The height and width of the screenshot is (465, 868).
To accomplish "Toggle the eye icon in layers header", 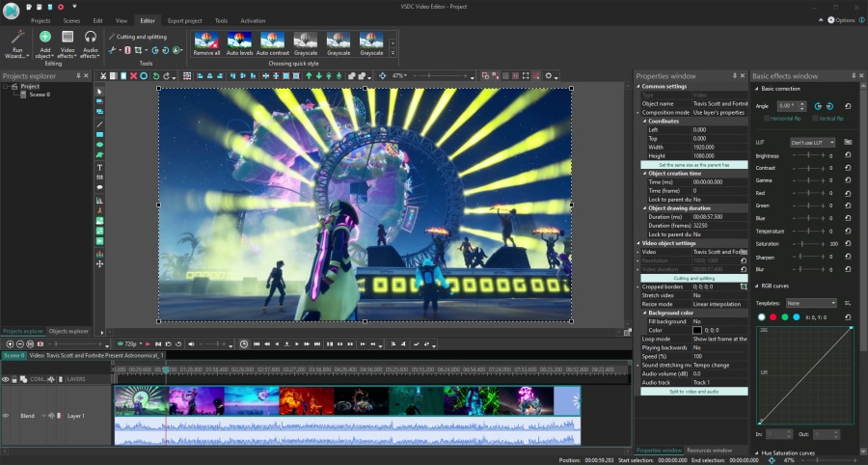I will point(6,379).
